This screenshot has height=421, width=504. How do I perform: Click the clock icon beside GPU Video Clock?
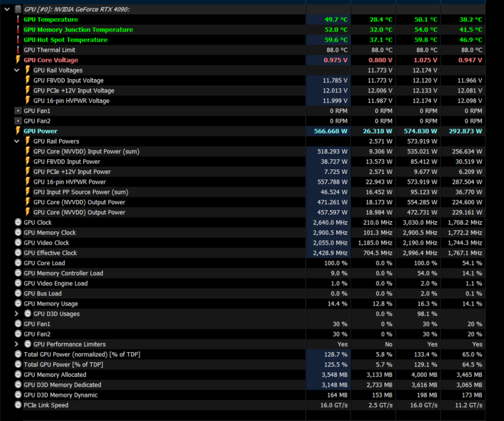coord(18,242)
